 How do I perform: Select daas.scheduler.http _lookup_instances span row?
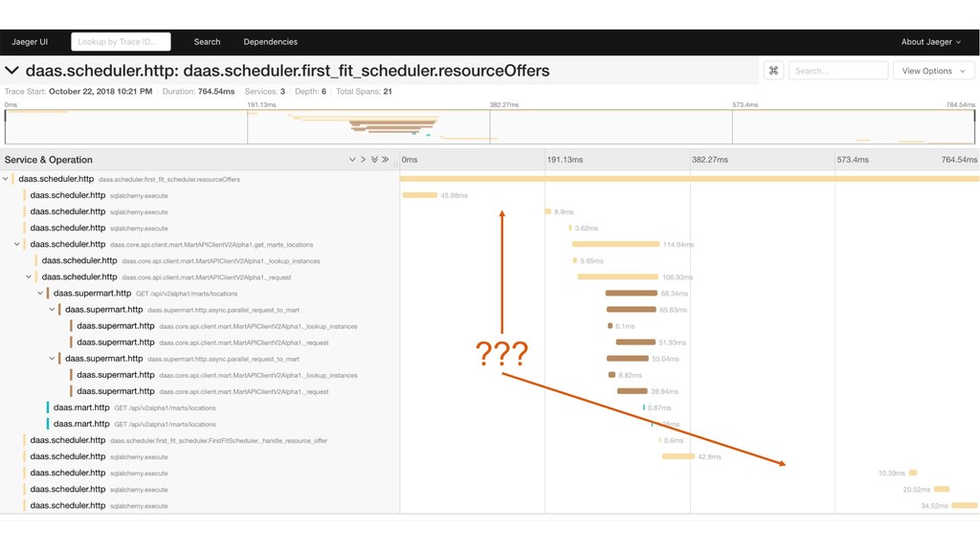[200, 260]
